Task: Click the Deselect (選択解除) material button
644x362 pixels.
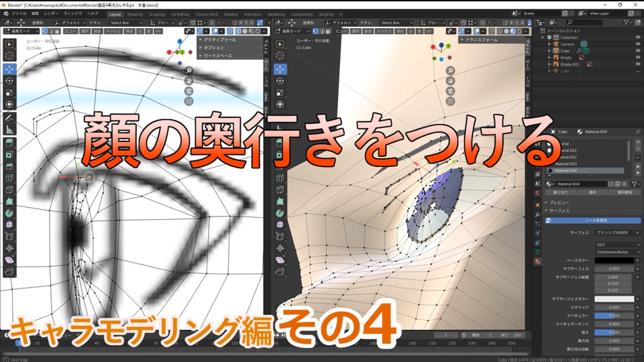Action: pos(625,192)
